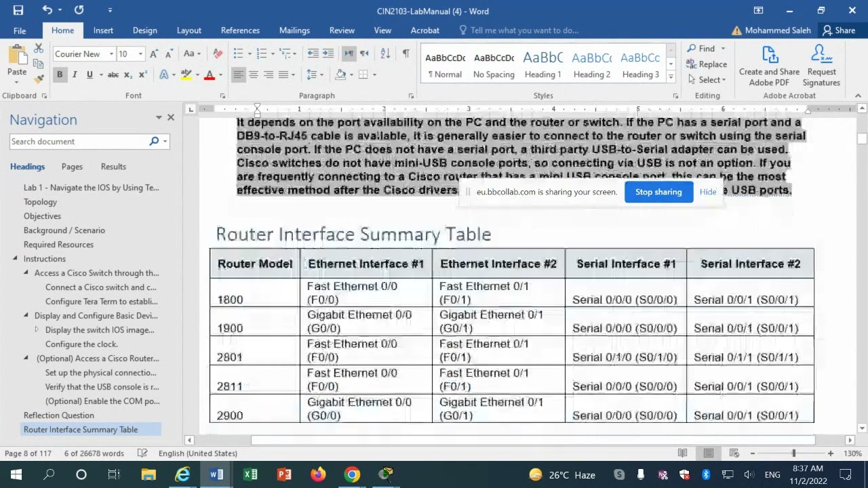Click the Share button
Viewport: 868px width, 488px height.
click(x=839, y=30)
